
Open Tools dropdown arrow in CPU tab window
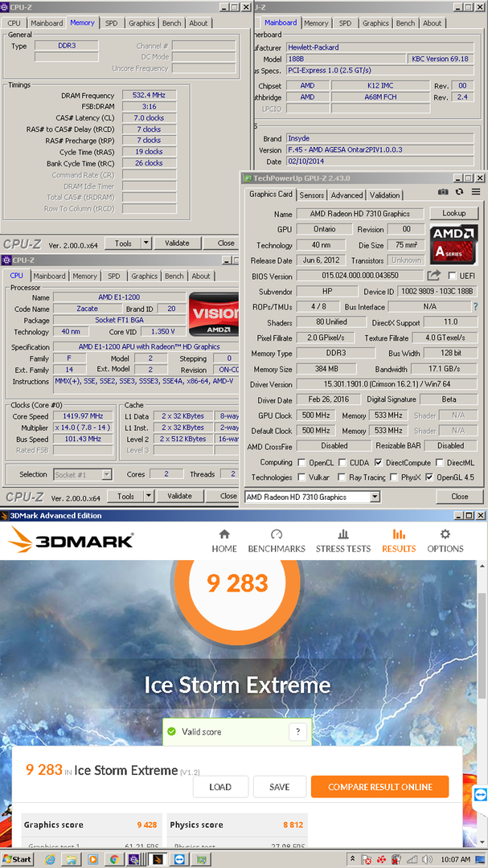point(148,496)
